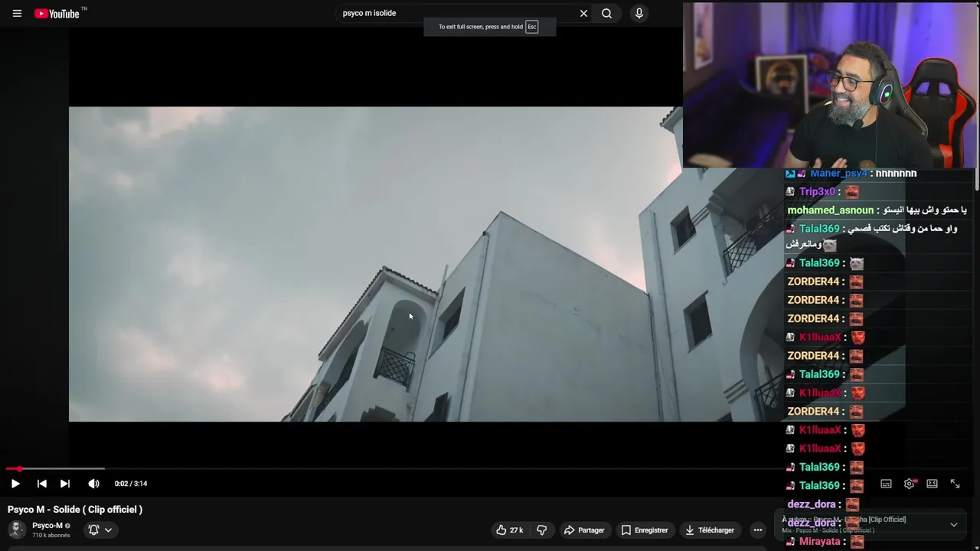
Task: Click the 710 k abonnés subscriber count
Action: pyautogui.click(x=51, y=536)
